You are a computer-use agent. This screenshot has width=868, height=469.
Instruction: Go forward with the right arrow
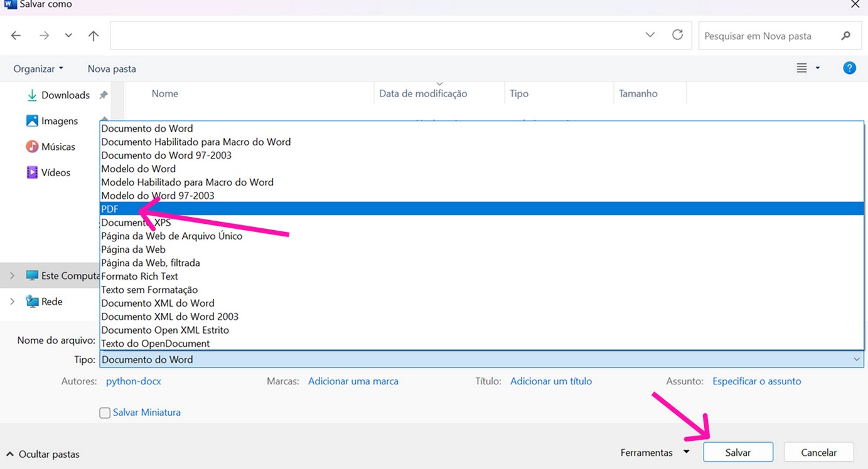pyautogui.click(x=44, y=36)
